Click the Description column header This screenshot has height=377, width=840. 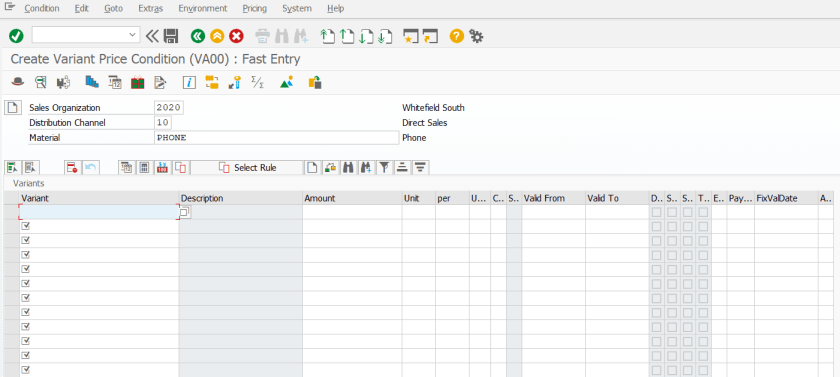(x=241, y=198)
